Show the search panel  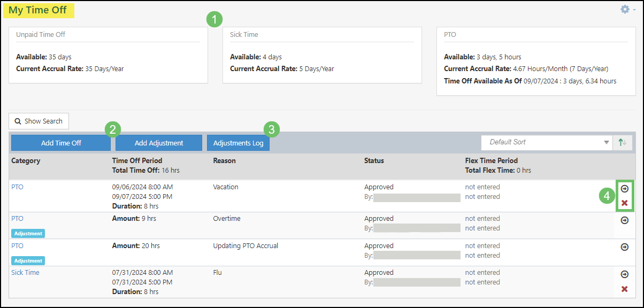tap(39, 121)
